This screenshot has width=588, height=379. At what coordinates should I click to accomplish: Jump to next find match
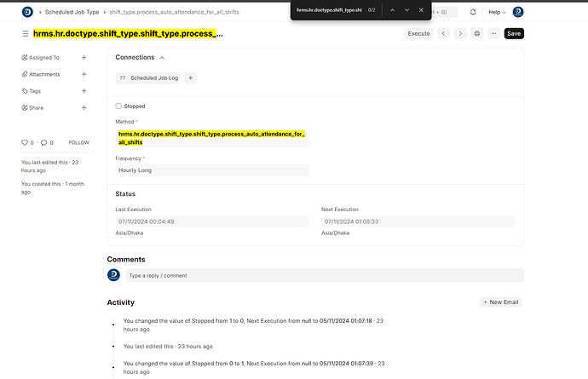[406, 10]
